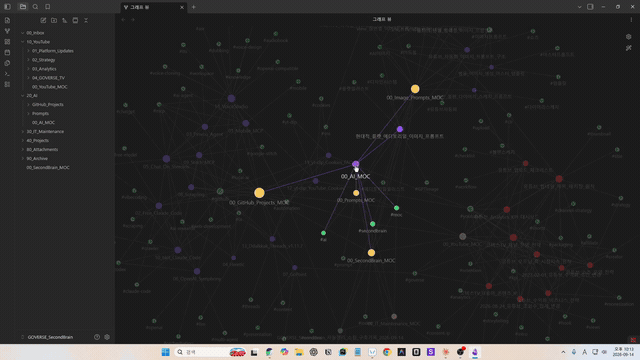Click bottom ribbon template icon
The width and height of the screenshot is (640, 360).
7,84
